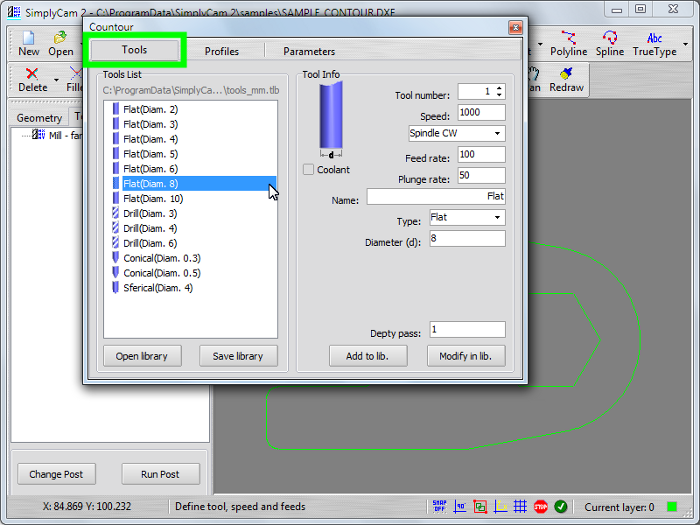Image resolution: width=700 pixels, height=525 pixels.
Task: Select the Spline drawing tool
Action: (x=609, y=44)
